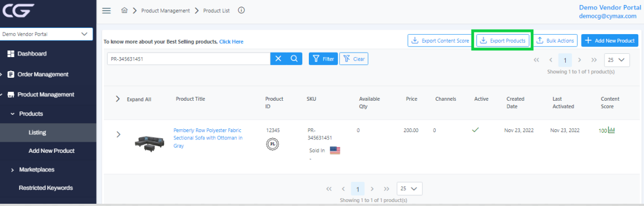
Task: Run search with magnifier icon
Action: tap(294, 59)
